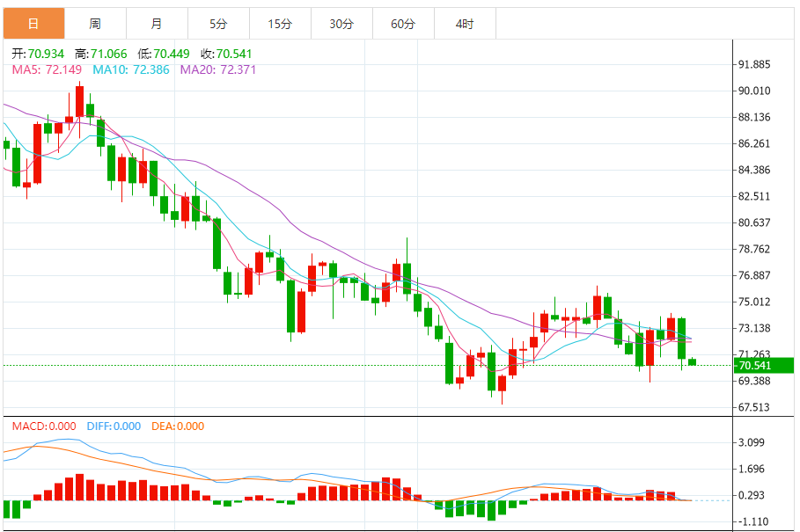Click the 90.010 price axis label
Viewport: 800px width, 532px height.
(754, 91)
